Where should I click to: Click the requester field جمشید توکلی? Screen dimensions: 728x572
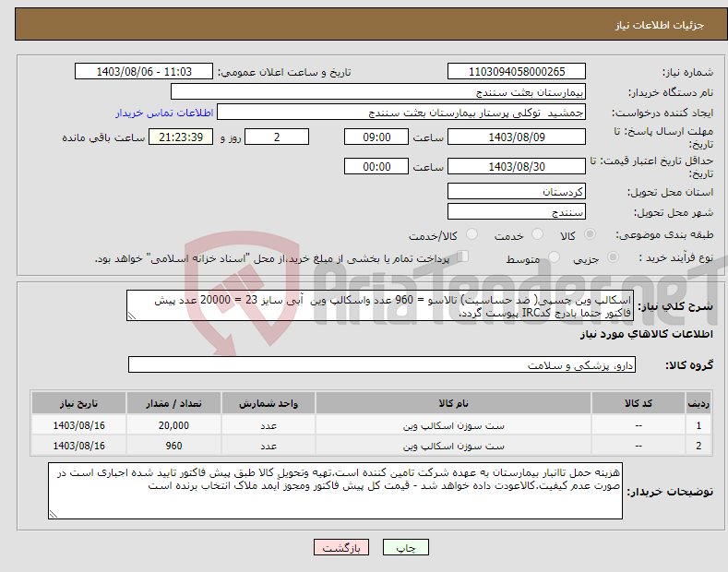(401, 113)
